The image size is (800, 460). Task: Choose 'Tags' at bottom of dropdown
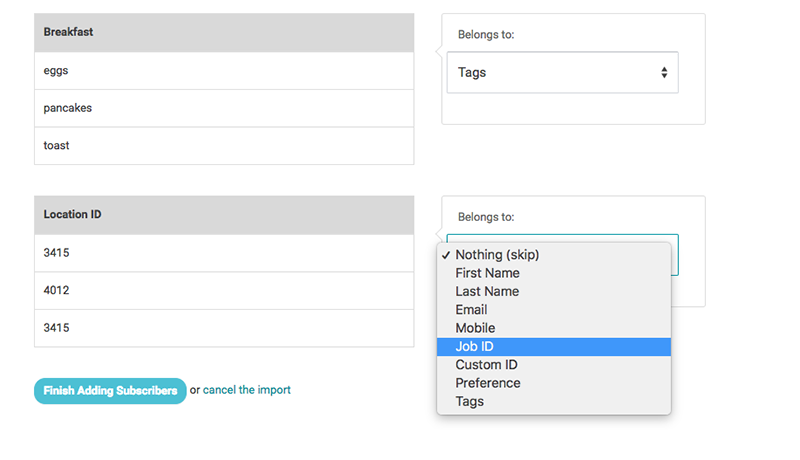554,401
